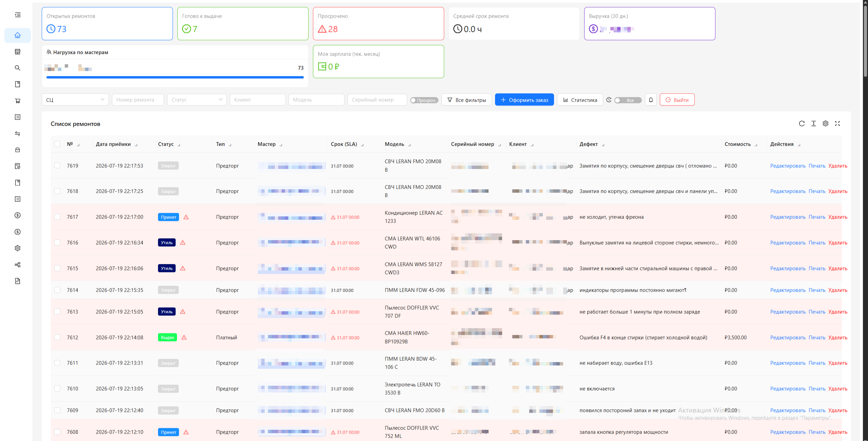The image size is (868, 441).
Task: Select the checkbox for repair 7618
Action: pos(57,191)
